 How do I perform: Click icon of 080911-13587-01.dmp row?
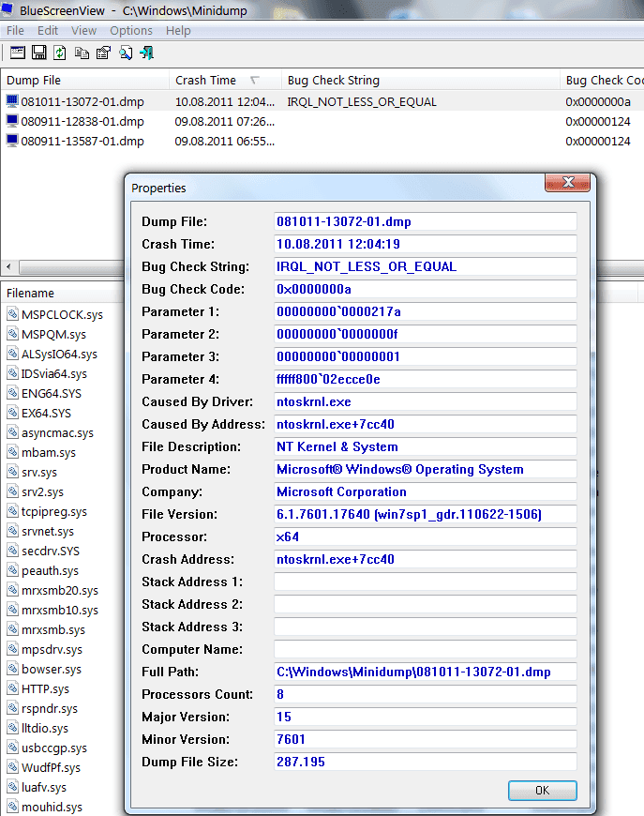(12, 141)
